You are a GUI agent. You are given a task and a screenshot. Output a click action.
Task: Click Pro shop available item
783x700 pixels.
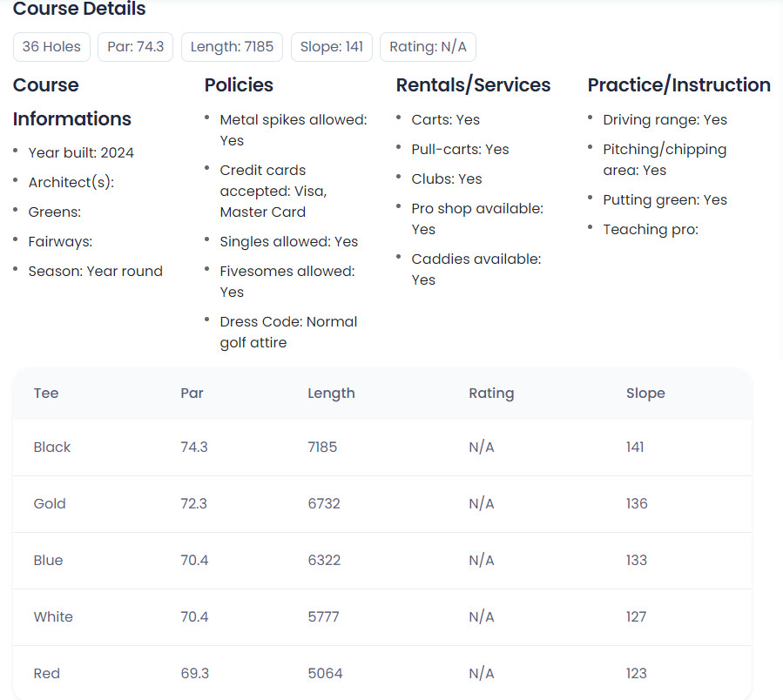[477, 219]
